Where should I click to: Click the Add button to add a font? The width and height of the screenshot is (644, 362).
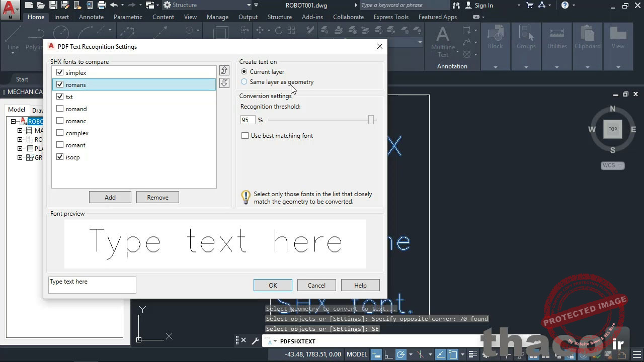(110, 197)
